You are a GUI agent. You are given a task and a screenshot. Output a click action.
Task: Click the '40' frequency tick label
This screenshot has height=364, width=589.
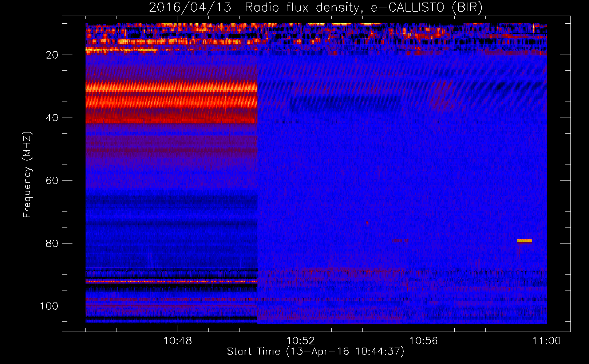[52, 118]
